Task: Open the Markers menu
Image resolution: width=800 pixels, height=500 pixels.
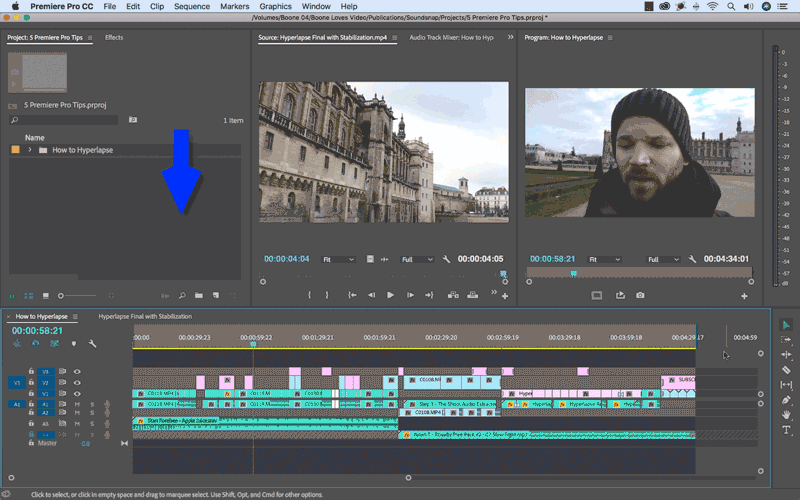Action: click(x=235, y=7)
